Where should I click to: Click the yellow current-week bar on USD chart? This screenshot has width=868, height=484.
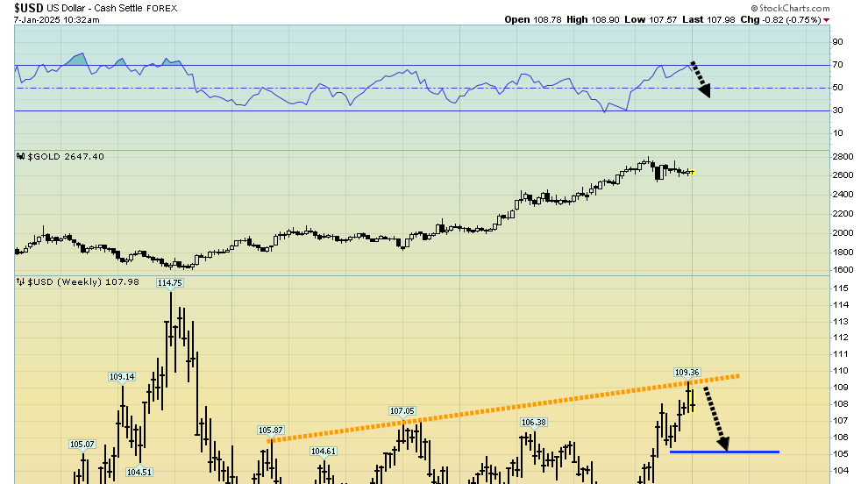pyautogui.click(x=693, y=400)
